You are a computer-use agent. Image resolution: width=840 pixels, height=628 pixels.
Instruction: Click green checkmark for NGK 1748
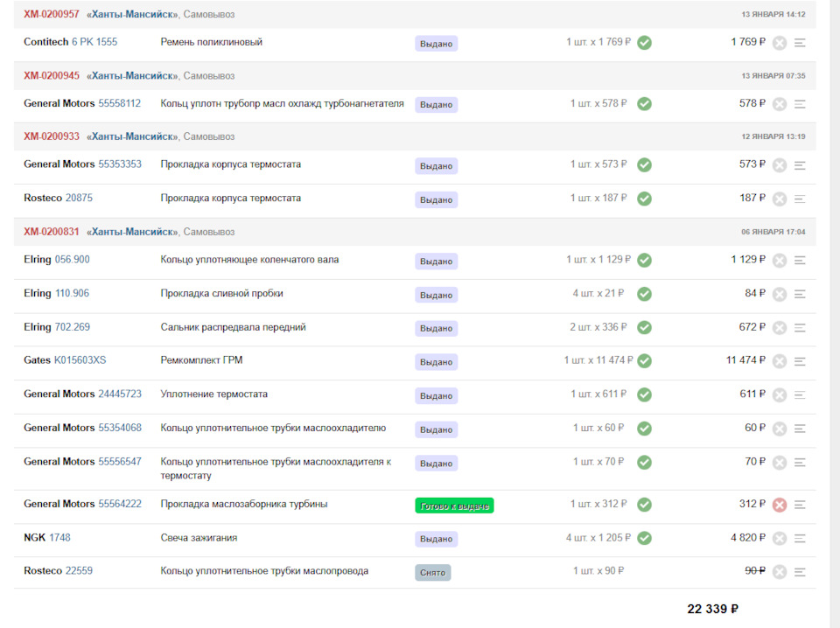(645, 538)
